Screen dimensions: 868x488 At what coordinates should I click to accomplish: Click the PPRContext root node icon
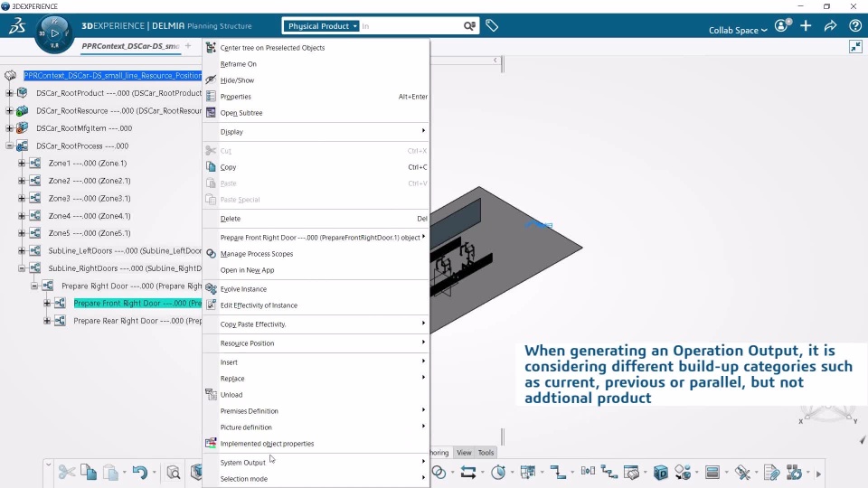click(x=11, y=75)
